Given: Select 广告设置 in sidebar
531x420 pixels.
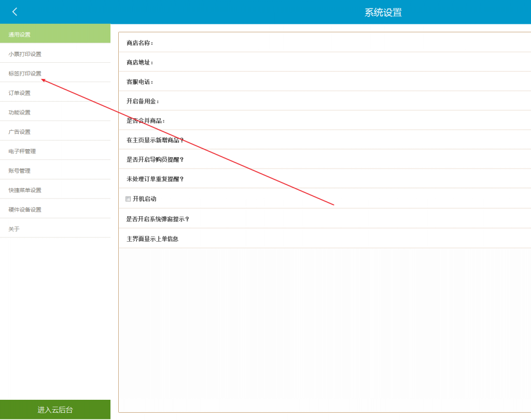Looking at the screenshot, I should click(x=55, y=132).
